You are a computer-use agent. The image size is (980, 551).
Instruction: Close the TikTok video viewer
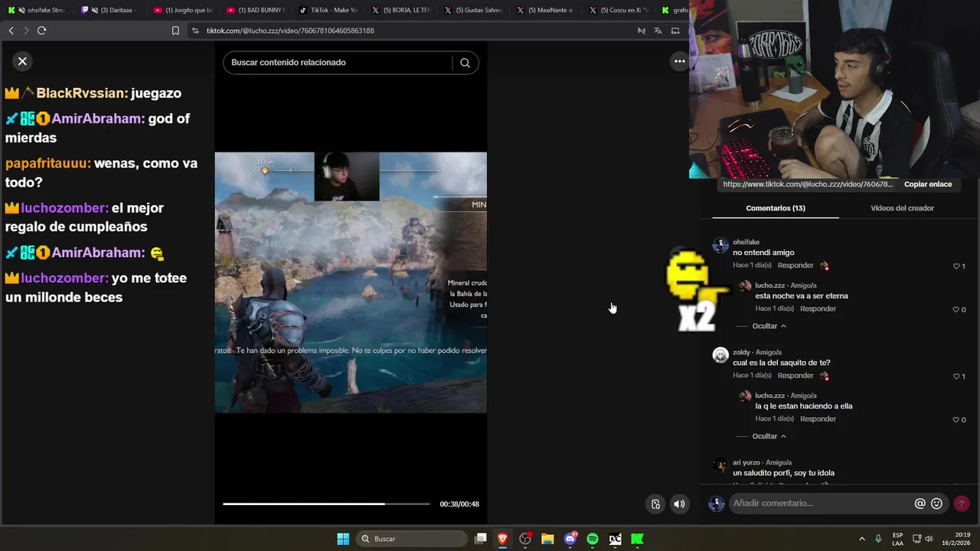click(22, 61)
